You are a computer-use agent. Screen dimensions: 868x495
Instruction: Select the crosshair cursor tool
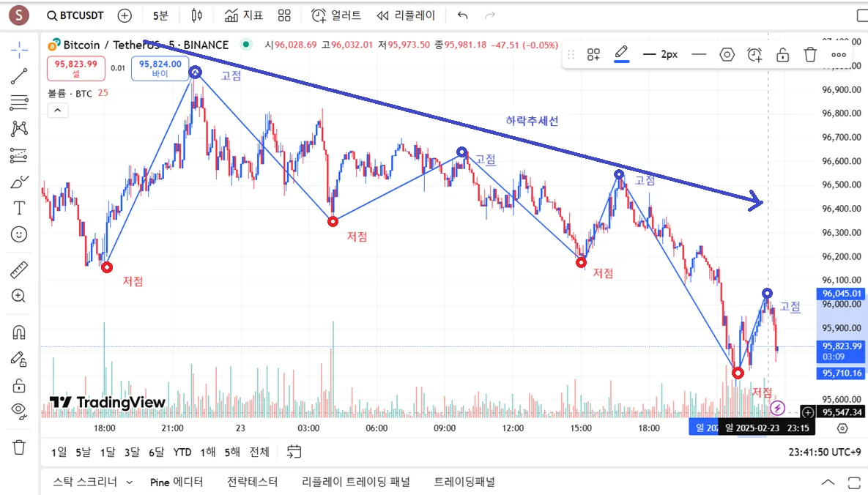point(19,50)
